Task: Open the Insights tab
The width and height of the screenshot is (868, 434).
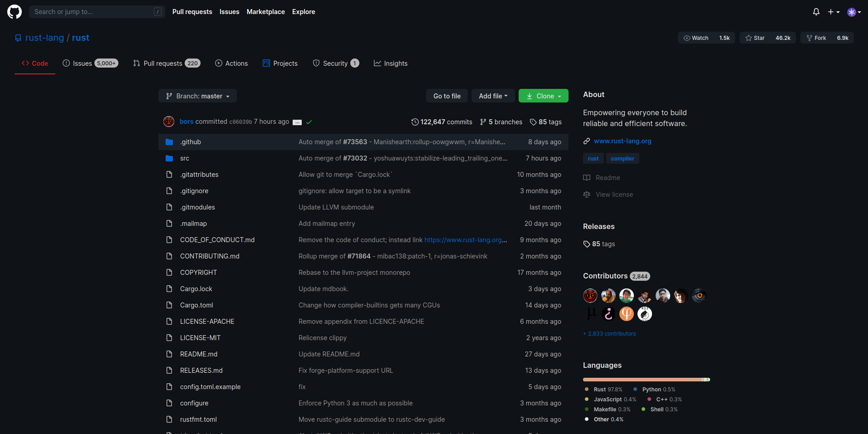Action: tap(391, 63)
